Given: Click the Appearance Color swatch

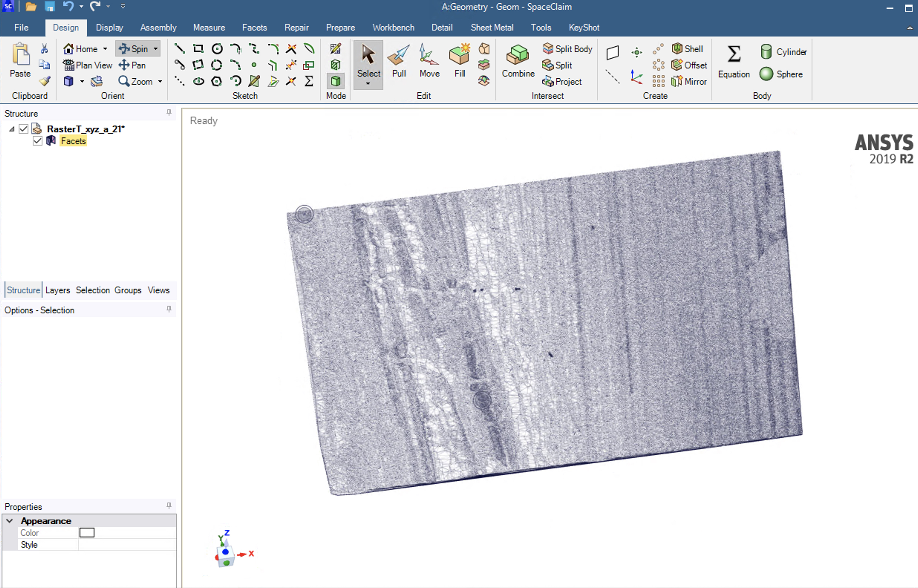Looking at the screenshot, I should 87,533.
